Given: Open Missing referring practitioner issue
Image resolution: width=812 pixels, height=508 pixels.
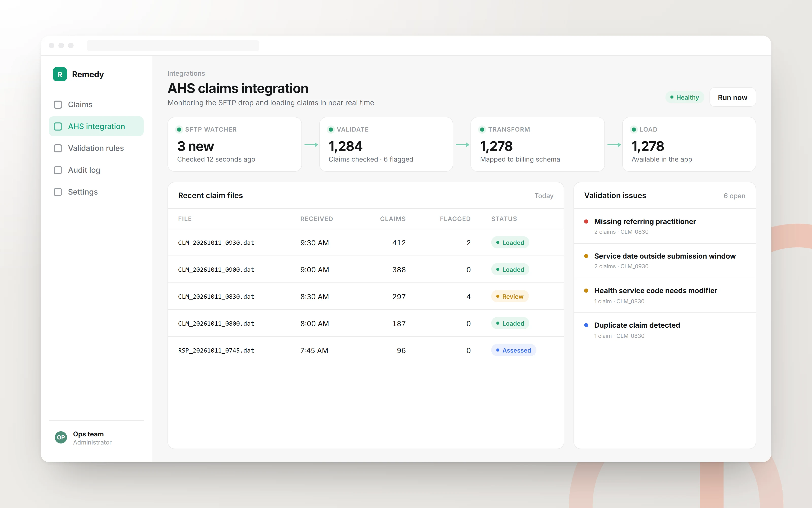Looking at the screenshot, I should [x=664, y=226].
